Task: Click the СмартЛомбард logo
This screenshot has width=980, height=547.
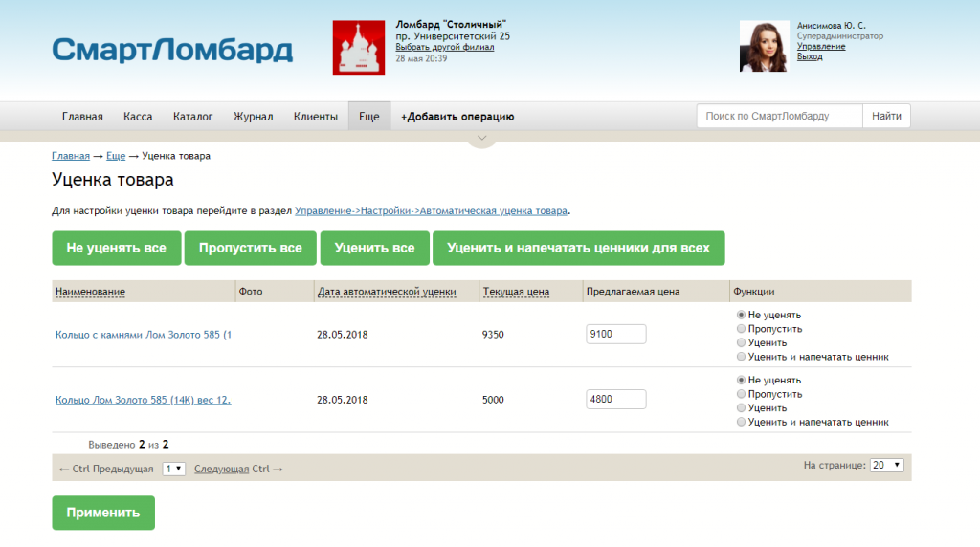Action: [x=172, y=50]
